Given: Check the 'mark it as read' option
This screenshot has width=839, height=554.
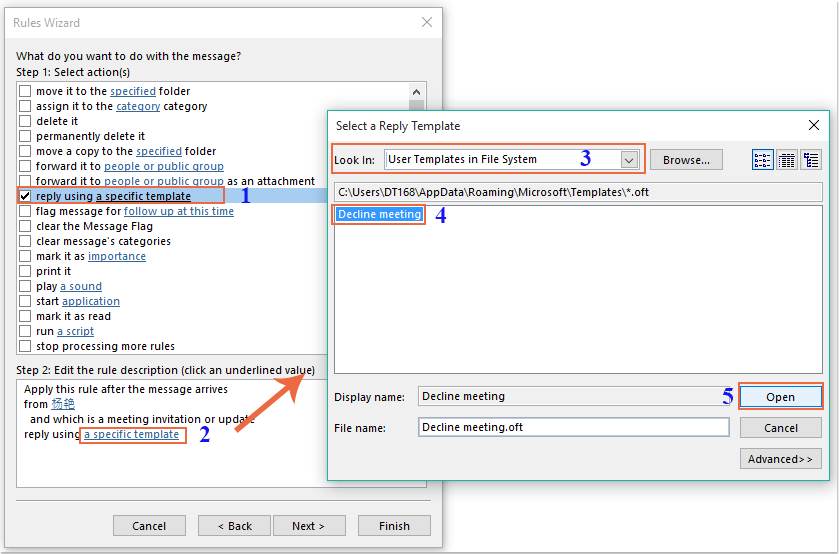Looking at the screenshot, I should (26, 317).
